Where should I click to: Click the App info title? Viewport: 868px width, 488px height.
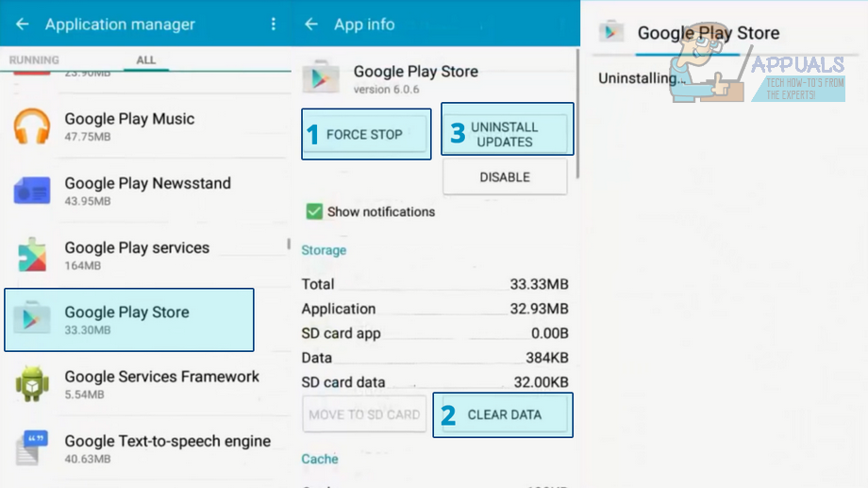[x=364, y=24]
